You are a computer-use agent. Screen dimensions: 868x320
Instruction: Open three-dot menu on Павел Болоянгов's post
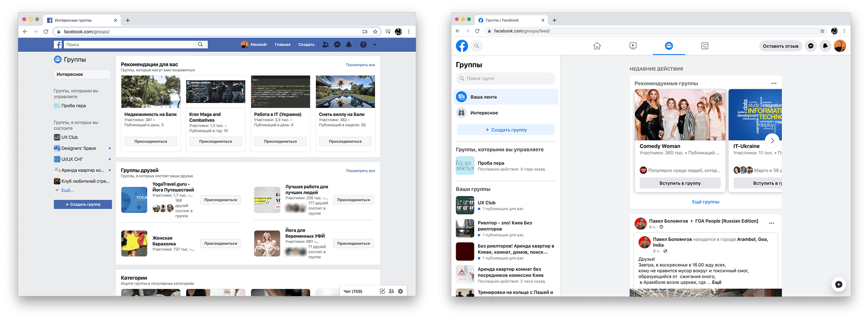coord(771,223)
